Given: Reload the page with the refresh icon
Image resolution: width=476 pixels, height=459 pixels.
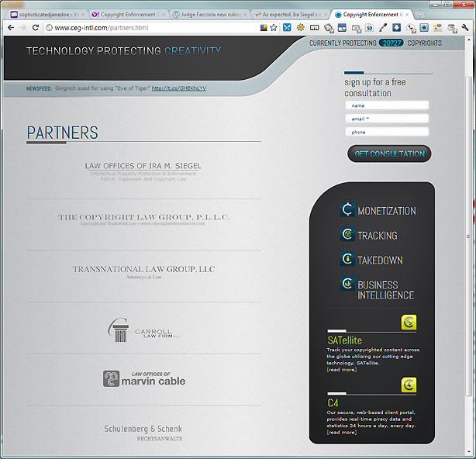Looking at the screenshot, I should point(36,28).
